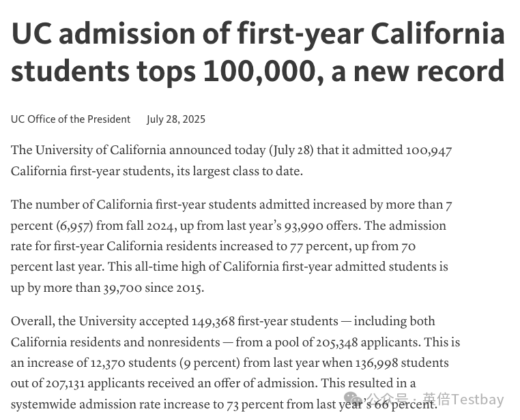Open the UC Office of the President link
Image resolution: width=520 pixels, height=420 pixels.
(70, 119)
